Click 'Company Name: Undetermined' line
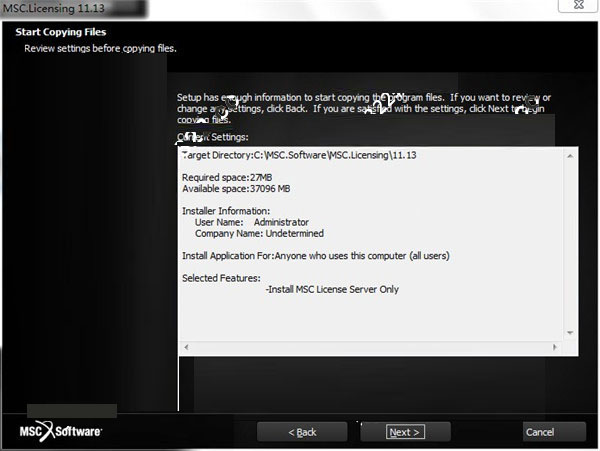This screenshot has height=451, width=600. pos(259,233)
